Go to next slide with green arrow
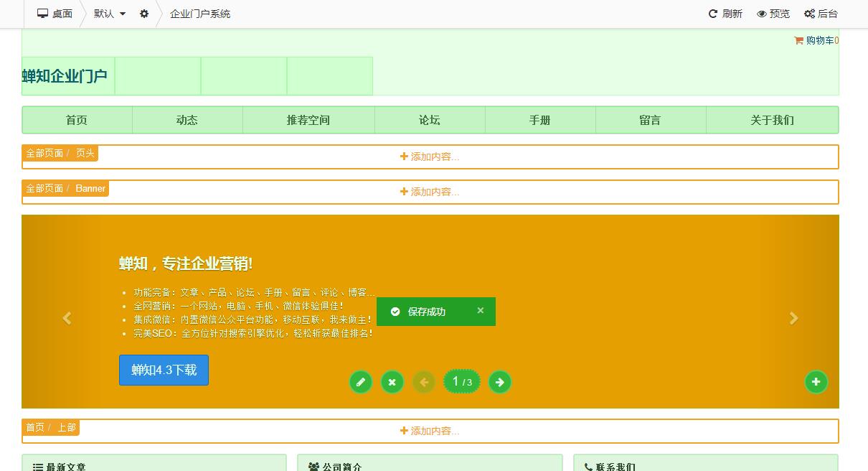Screen dimensions: 868x471 tap(500, 382)
